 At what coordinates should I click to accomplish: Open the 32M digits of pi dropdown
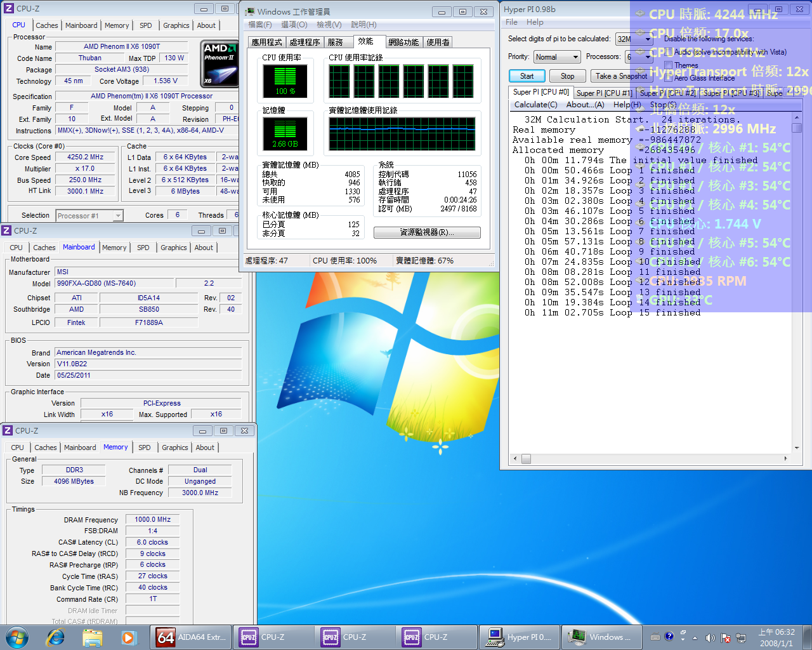(x=634, y=39)
